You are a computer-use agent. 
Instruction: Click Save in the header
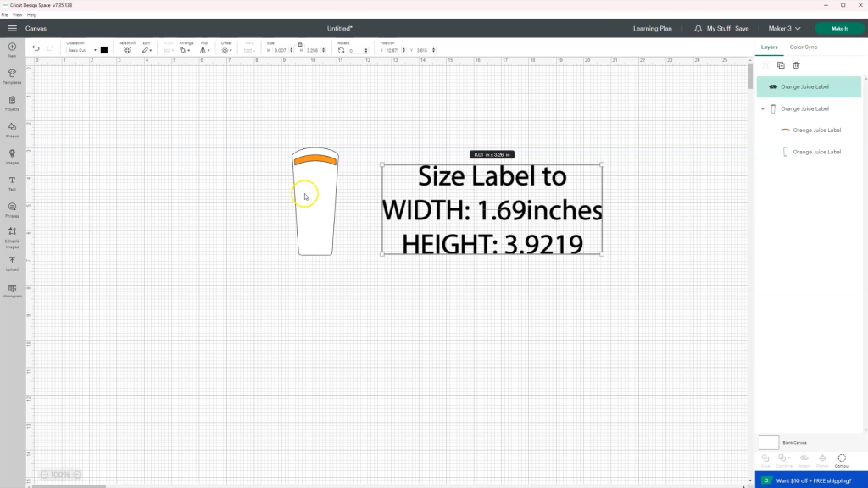(742, 28)
